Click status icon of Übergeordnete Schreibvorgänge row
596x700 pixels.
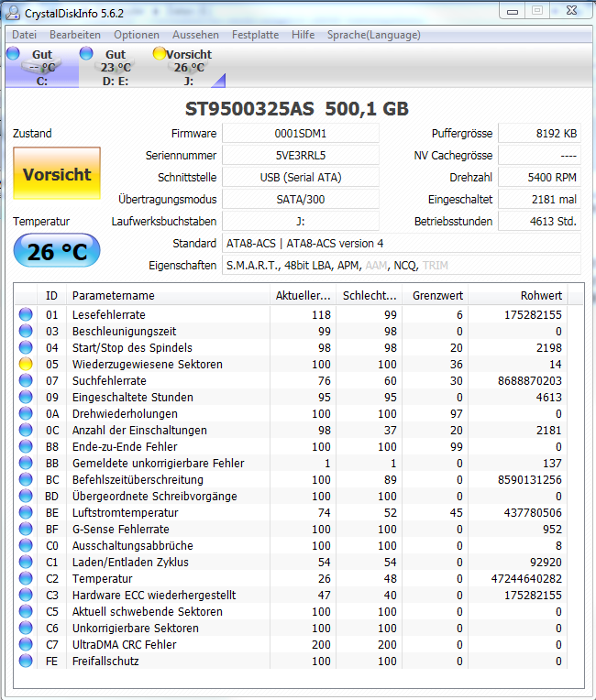[26, 496]
